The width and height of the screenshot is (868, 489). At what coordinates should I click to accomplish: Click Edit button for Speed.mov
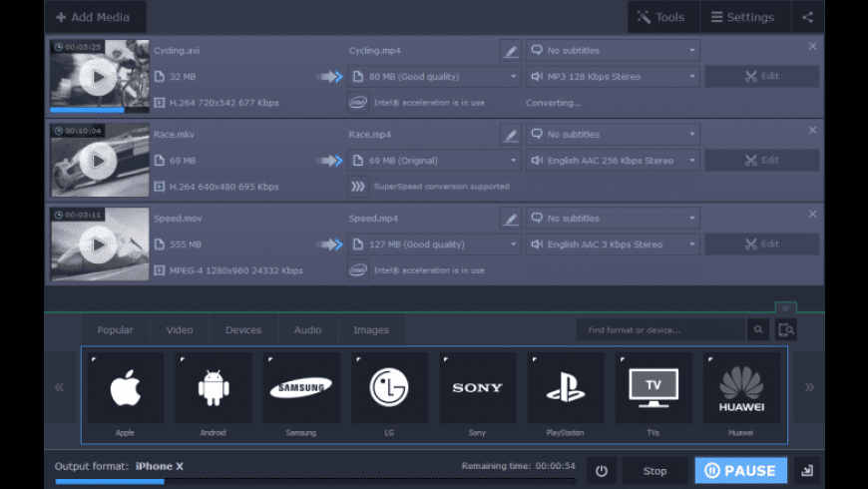point(761,244)
